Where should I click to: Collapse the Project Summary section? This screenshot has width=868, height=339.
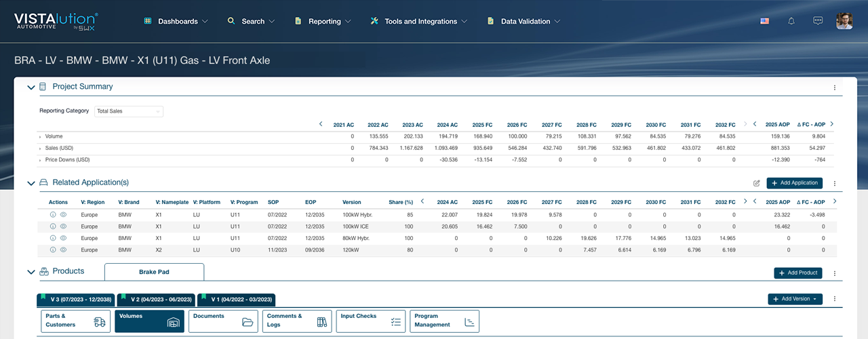click(x=31, y=87)
